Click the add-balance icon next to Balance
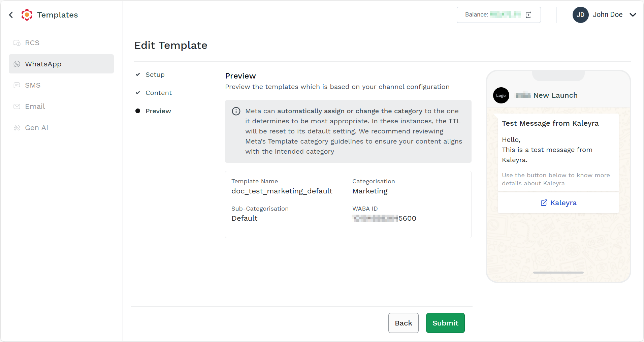 (528, 15)
